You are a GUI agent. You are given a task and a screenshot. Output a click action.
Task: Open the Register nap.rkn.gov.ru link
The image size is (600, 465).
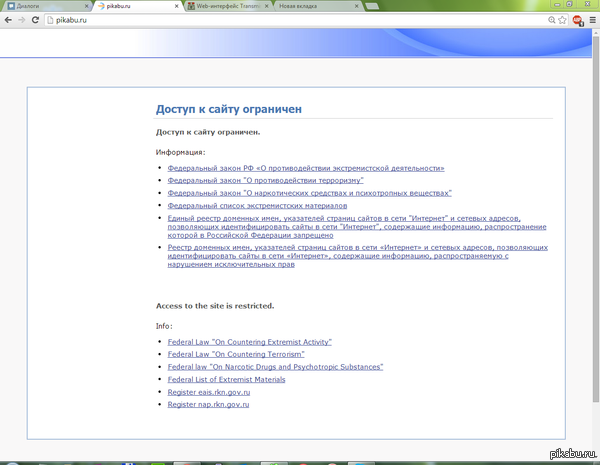(x=208, y=404)
